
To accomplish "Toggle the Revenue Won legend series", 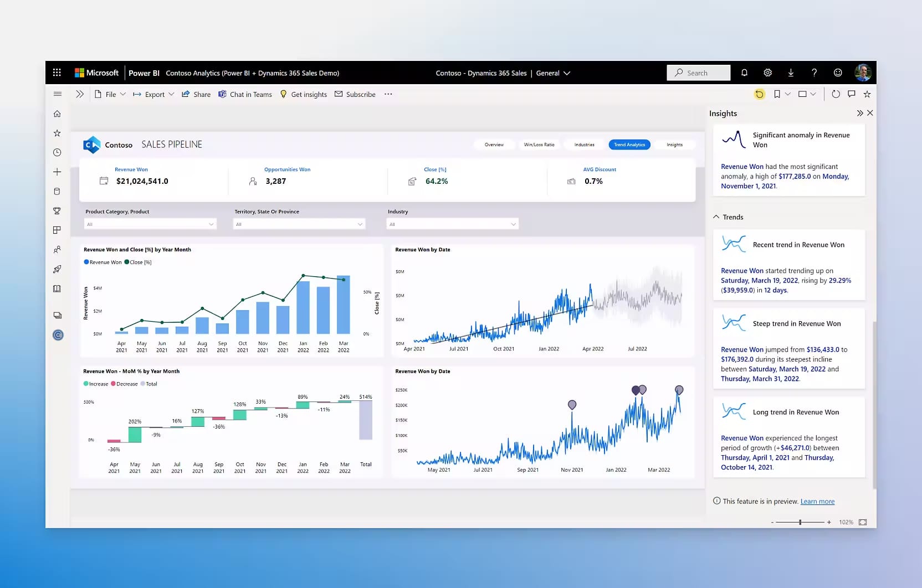I will point(103,262).
